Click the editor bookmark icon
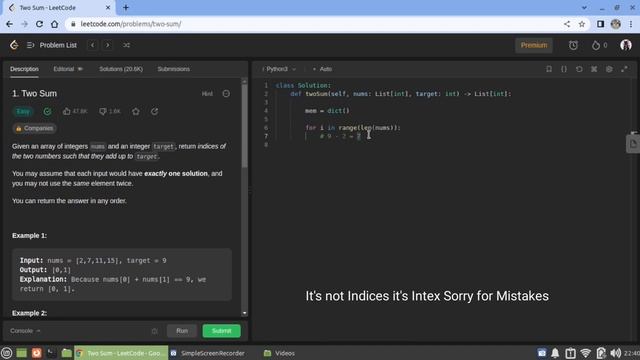640x360 pixels. point(549,69)
